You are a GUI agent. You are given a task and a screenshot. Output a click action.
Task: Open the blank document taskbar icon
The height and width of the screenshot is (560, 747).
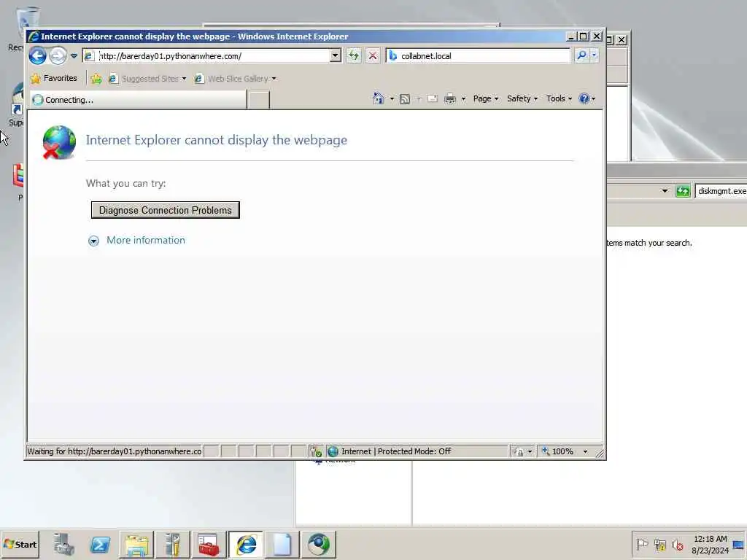point(282,544)
